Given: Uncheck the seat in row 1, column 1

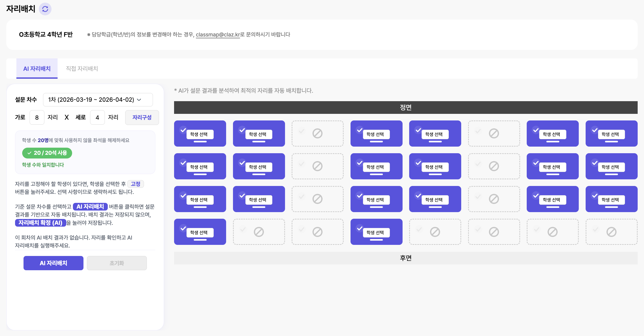Looking at the screenshot, I should 183,130.
